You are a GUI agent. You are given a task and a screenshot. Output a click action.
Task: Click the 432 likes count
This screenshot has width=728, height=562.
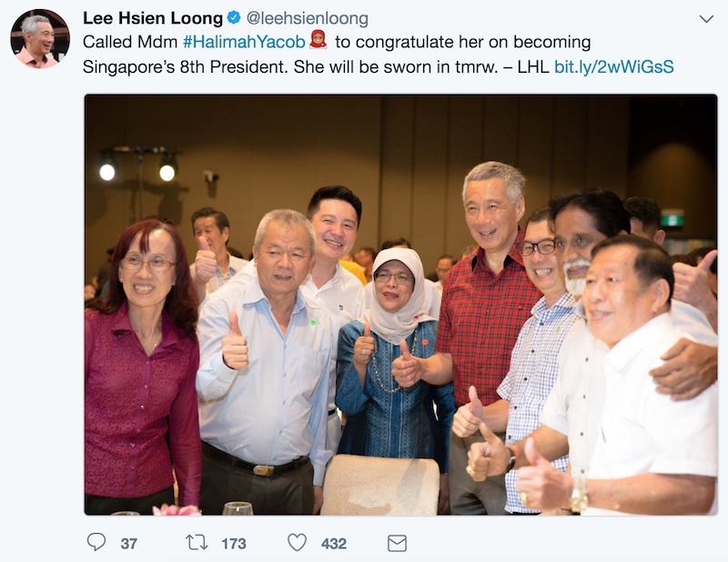tap(334, 544)
